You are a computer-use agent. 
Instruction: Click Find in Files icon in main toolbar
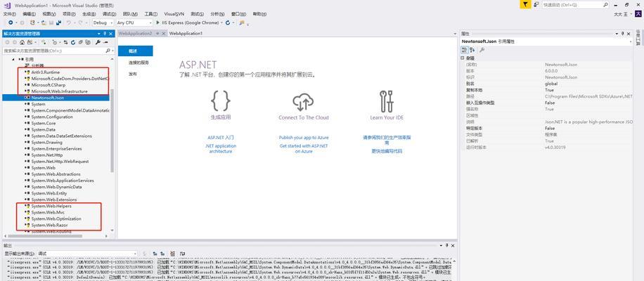pyautogui.click(x=242, y=22)
